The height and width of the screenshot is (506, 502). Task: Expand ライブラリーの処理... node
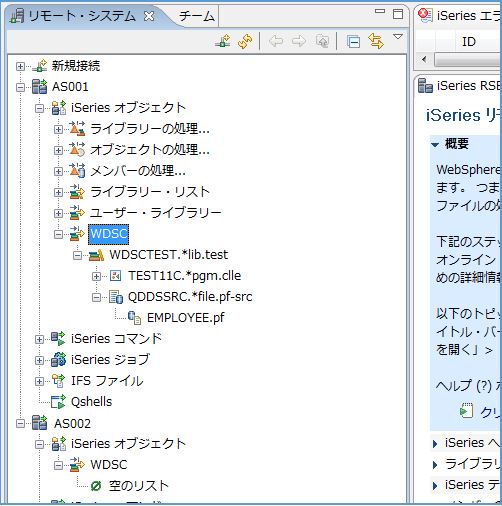58,129
